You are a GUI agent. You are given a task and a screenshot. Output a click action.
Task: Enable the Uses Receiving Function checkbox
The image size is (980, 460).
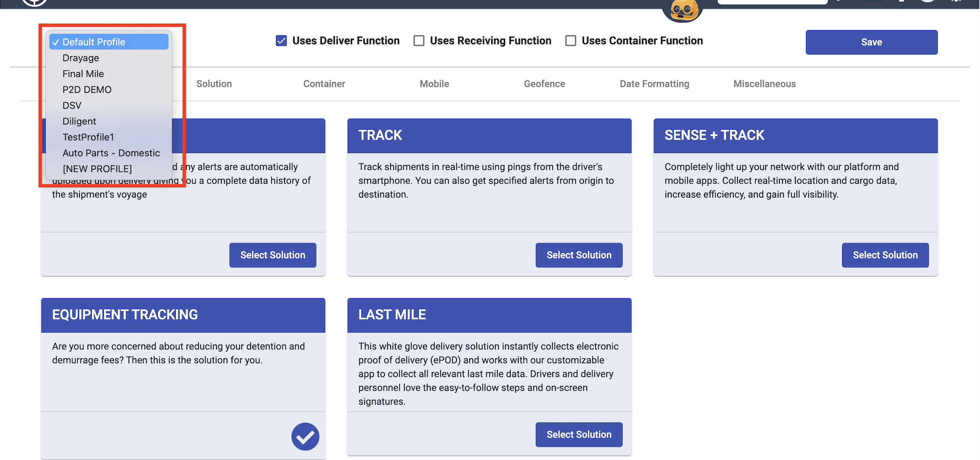coord(418,40)
